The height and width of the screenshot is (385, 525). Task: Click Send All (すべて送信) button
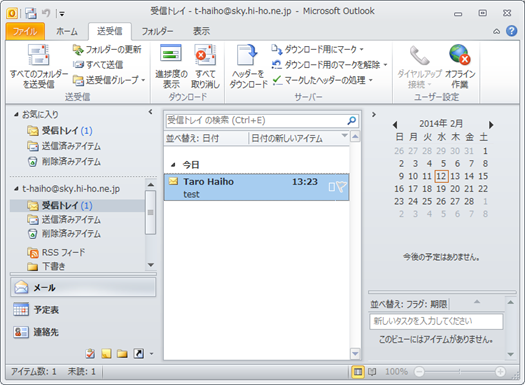coord(98,65)
